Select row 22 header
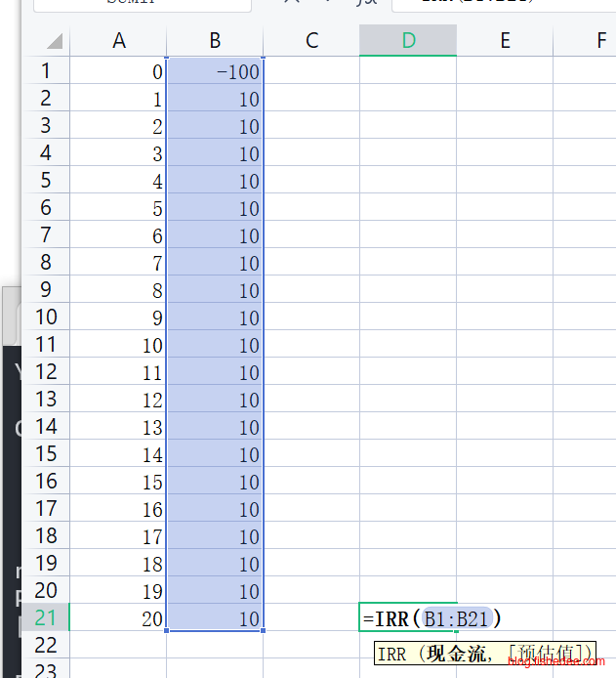The width and height of the screenshot is (616, 678). (x=46, y=646)
